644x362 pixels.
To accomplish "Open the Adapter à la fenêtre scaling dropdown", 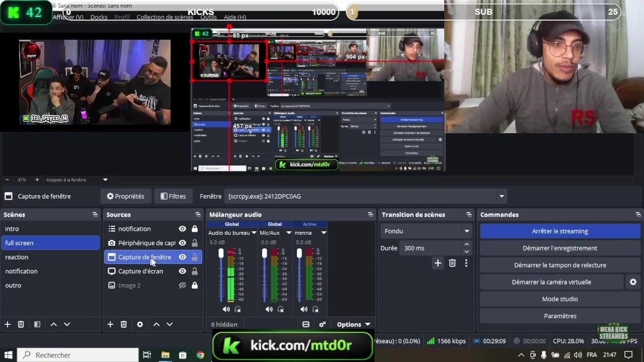I will pyautogui.click(x=105, y=179).
